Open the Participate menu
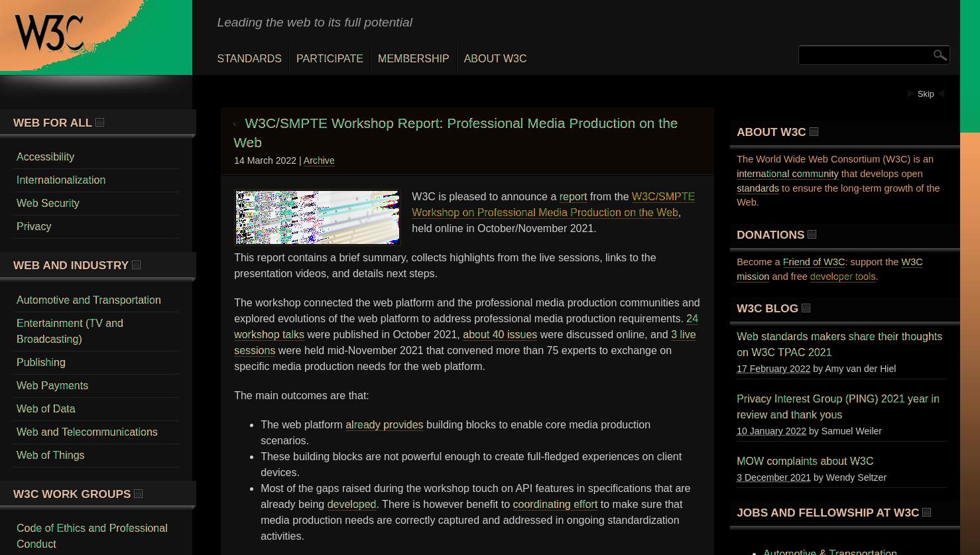 (x=330, y=59)
